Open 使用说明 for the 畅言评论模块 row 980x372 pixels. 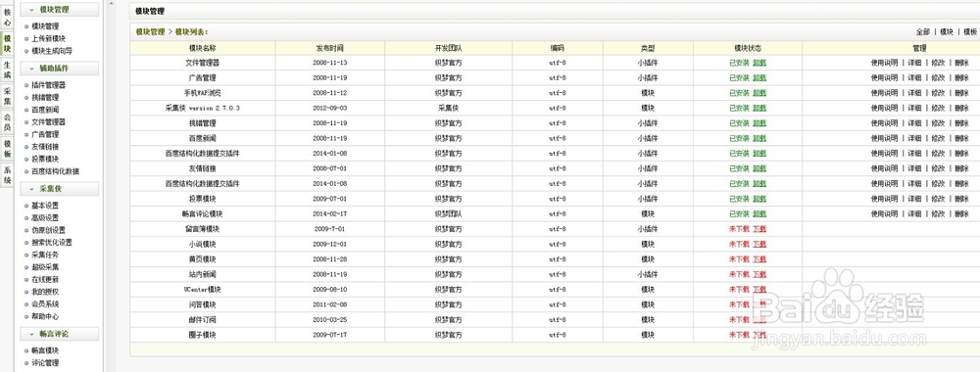coord(884,214)
